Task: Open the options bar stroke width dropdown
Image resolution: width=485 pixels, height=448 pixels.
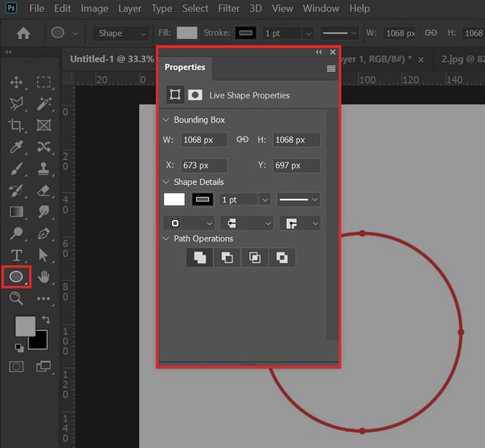Action: [x=308, y=33]
